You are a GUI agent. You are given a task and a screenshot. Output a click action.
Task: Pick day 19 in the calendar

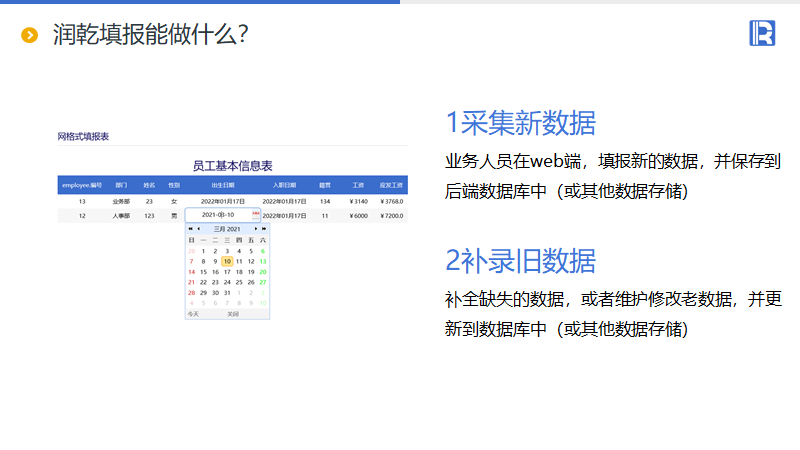251,272
